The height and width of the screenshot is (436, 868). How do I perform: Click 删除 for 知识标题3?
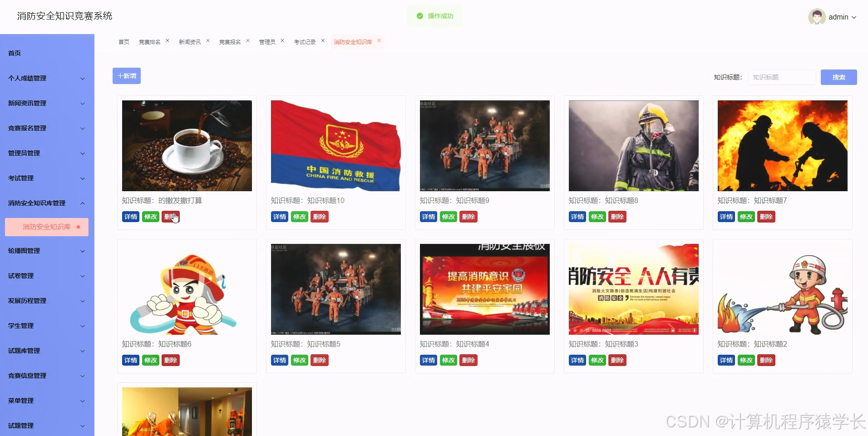coord(617,360)
